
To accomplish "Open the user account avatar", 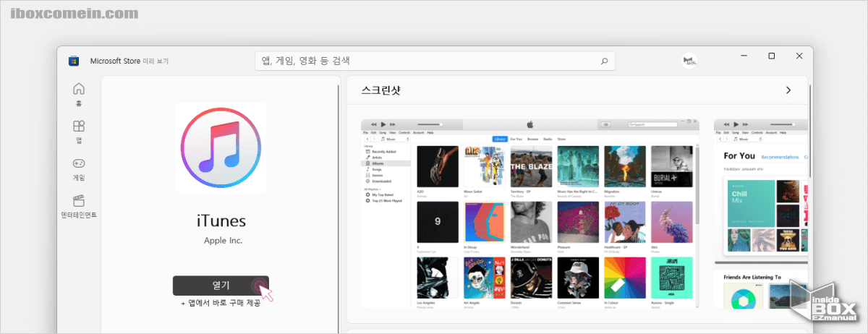I will coord(689,61).
